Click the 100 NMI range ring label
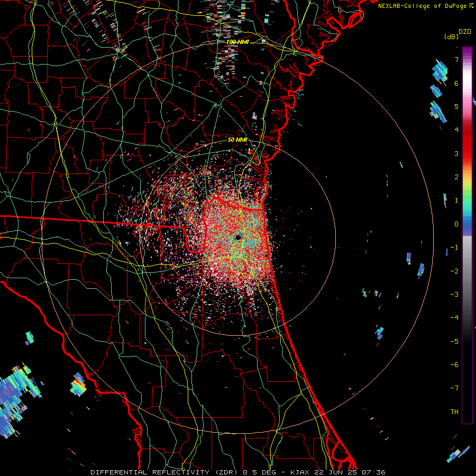Viewport: 476px width, 476px height. coord(237,42)
